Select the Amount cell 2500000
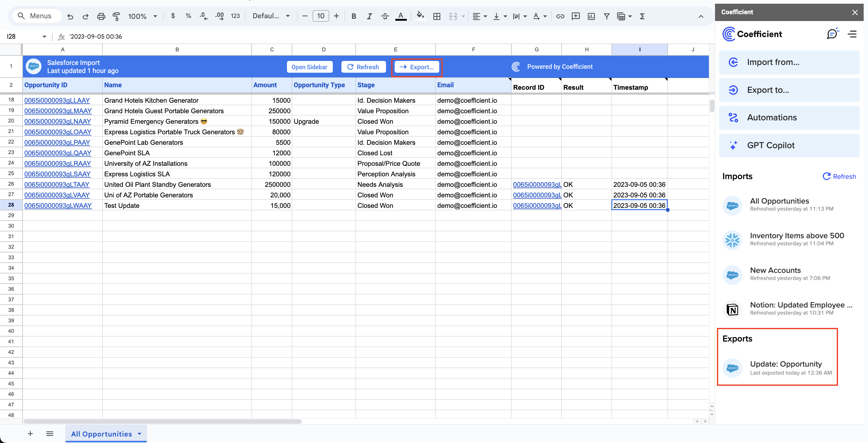Screen dimensions: 868x443 pyautogui.click(x=271, y=184)
